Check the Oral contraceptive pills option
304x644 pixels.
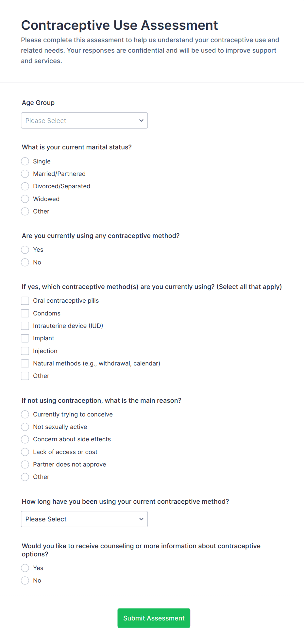point(25,300)
